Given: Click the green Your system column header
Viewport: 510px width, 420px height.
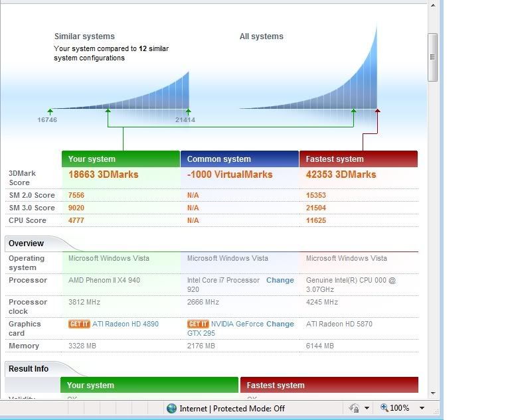Looking at the screenshot, I should [x=120, y=159].
